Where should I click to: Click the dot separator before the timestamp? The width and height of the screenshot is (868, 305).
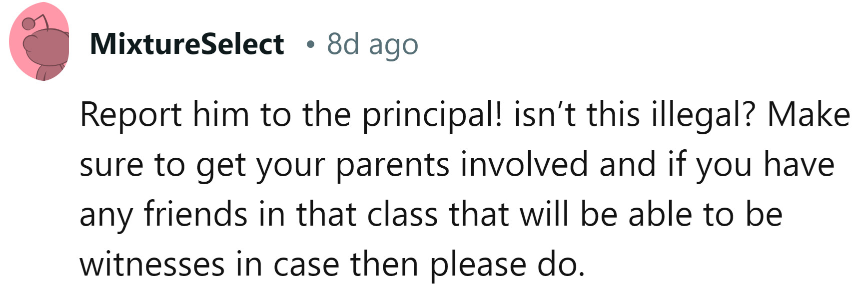coord(310,45)
